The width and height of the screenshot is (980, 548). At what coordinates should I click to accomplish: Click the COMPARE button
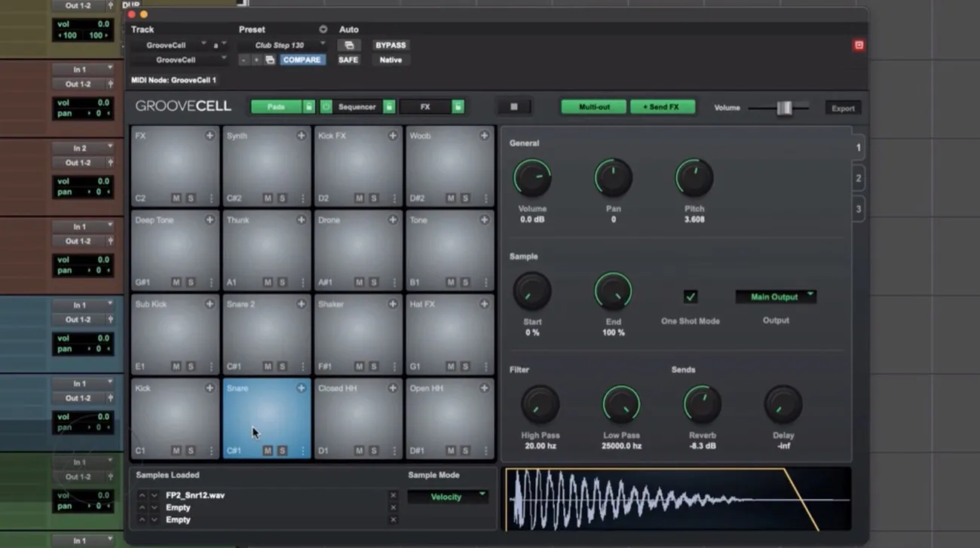pyautogui.click(x=302, y=60)
